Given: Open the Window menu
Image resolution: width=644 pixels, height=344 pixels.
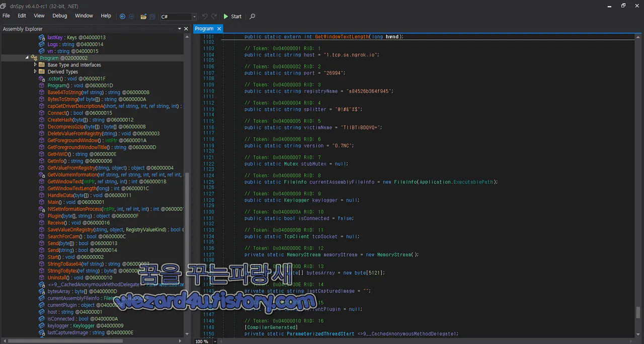Looking at the screenshot, I should point(84,16).
